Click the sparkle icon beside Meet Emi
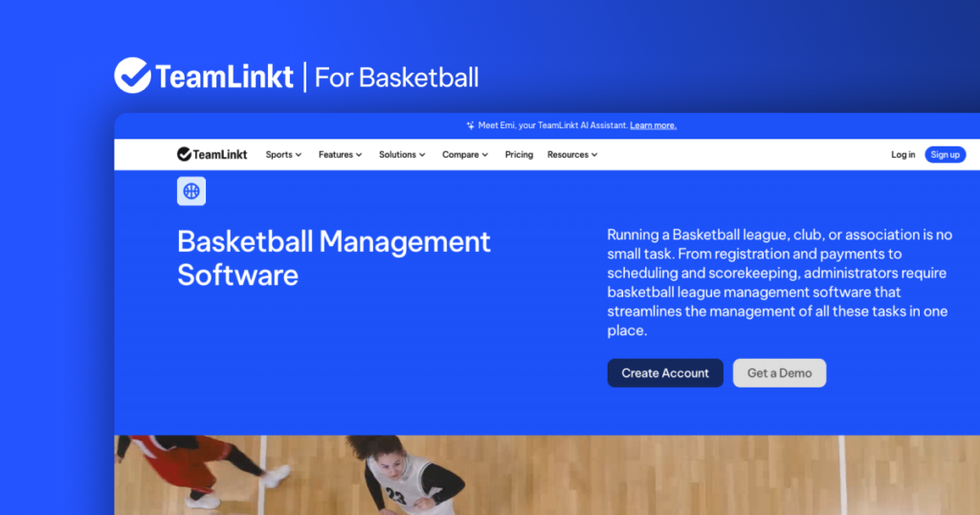This screenshot has width=980, height=515. coord(470,125)
